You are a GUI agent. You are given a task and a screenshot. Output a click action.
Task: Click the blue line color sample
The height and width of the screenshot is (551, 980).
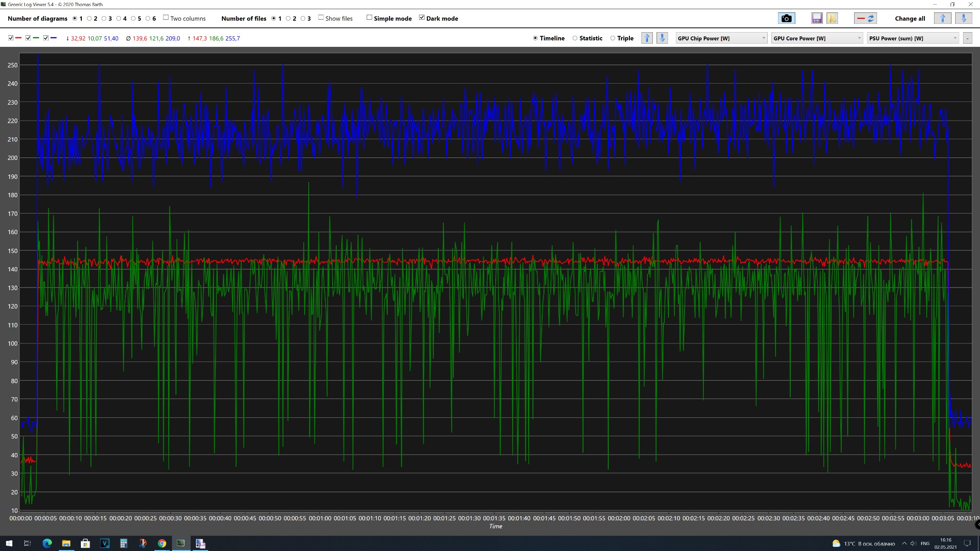(x=54, y=38)
